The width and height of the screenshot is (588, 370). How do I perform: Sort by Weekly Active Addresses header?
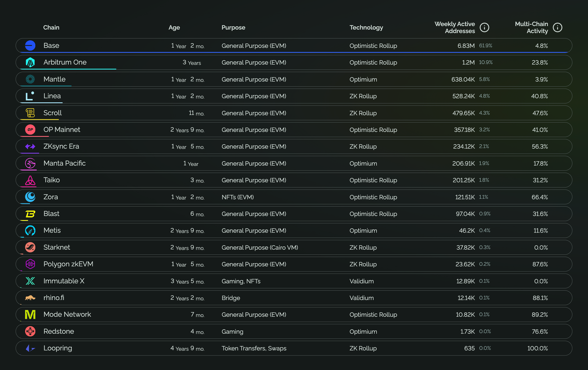click(x=455, y=28)
